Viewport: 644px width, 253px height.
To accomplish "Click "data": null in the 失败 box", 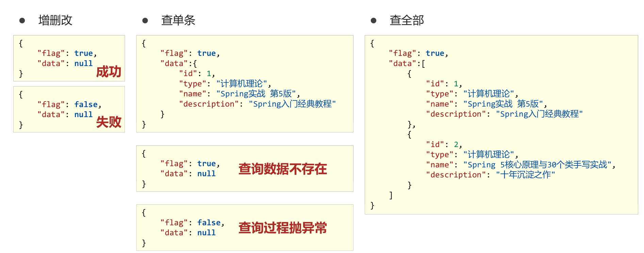I will (65, 115).
